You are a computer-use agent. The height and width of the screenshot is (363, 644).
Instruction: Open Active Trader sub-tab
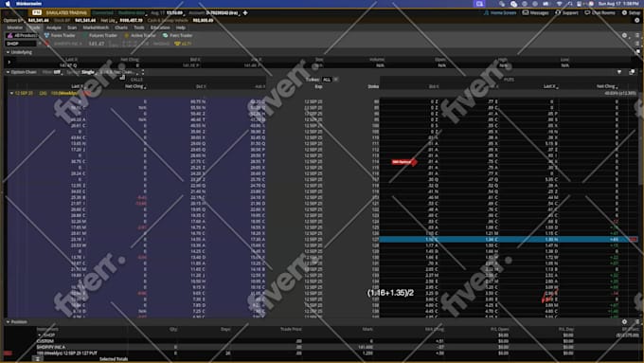click(140, 35)
